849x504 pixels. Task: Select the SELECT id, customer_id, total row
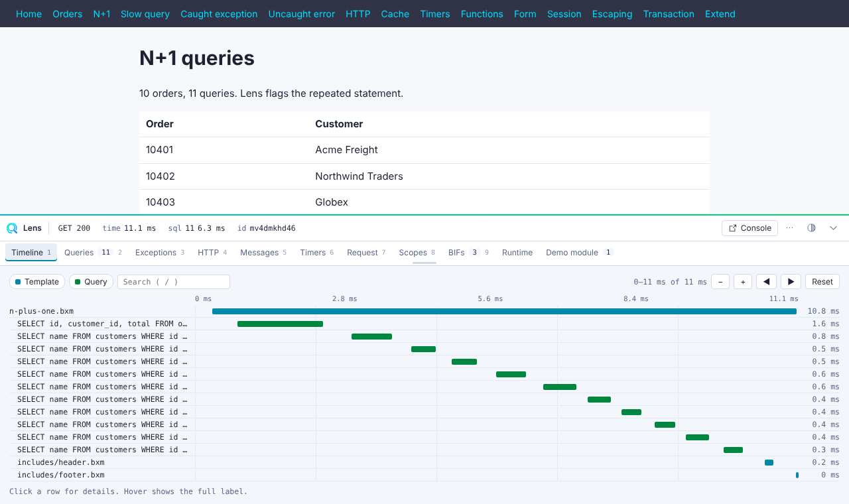click(x=424, y=324)
